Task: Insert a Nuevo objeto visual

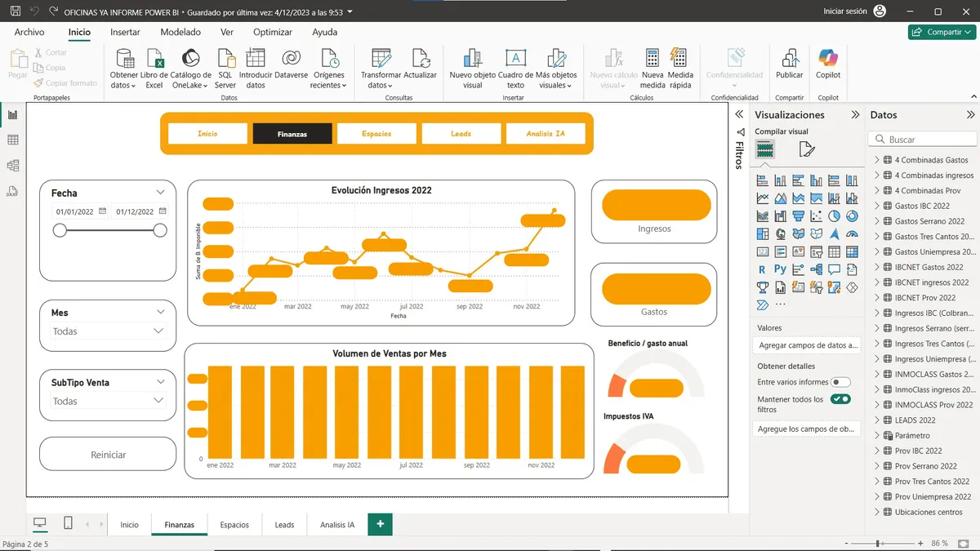Action: tap(472, 69)
